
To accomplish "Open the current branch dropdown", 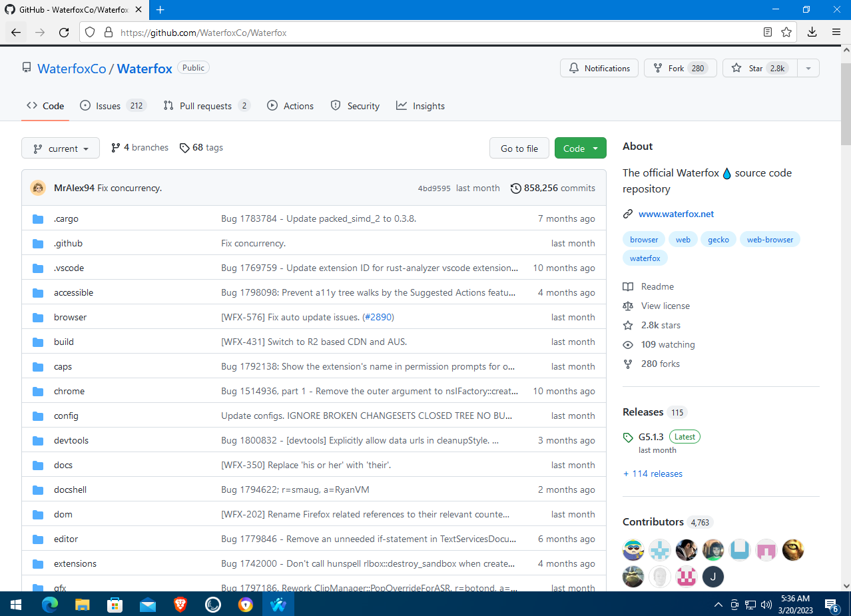I will 61,149.
